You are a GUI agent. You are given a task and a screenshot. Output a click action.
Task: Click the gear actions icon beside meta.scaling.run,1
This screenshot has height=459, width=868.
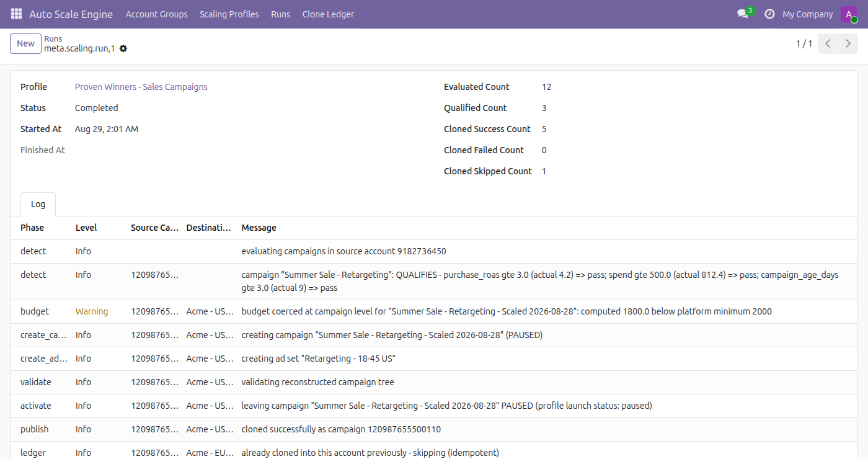click(123, 48)
